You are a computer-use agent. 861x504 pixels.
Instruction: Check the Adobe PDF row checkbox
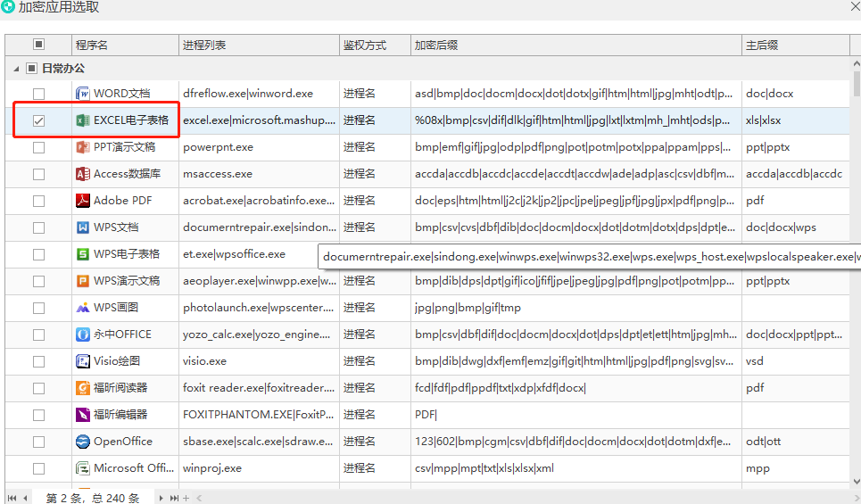tap(38, 201)
